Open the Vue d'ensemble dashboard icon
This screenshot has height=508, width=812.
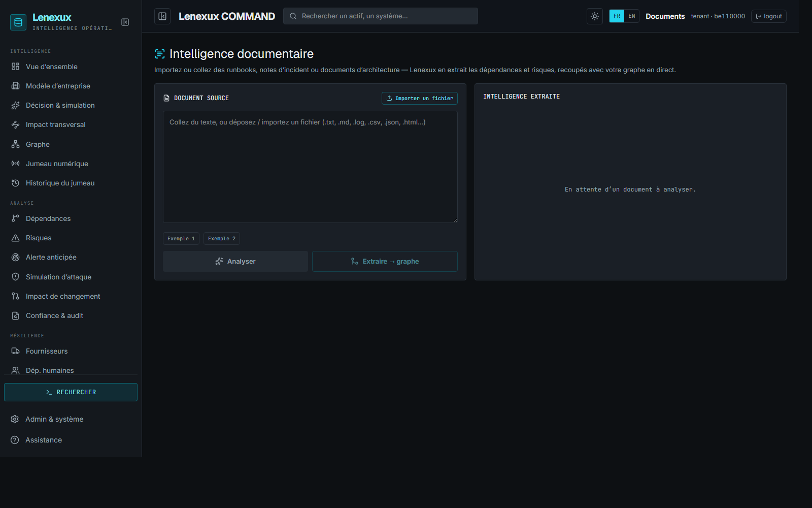point(16,67)
